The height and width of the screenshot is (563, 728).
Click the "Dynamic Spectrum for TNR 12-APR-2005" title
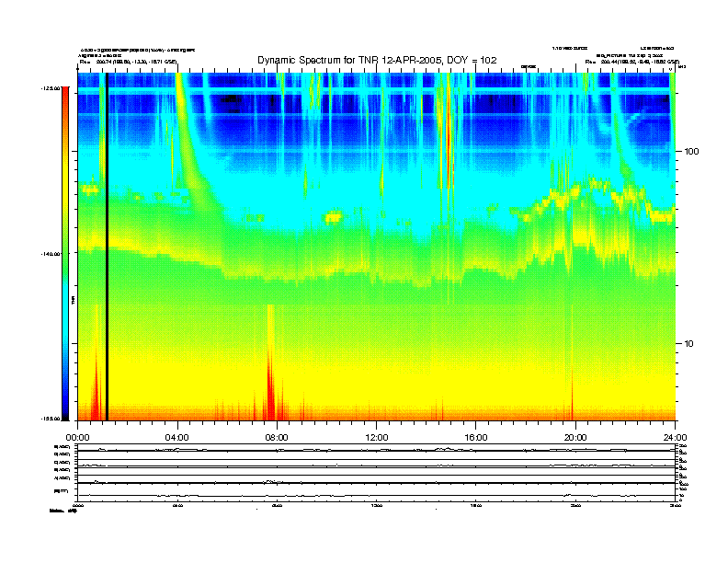pos(377,60)
